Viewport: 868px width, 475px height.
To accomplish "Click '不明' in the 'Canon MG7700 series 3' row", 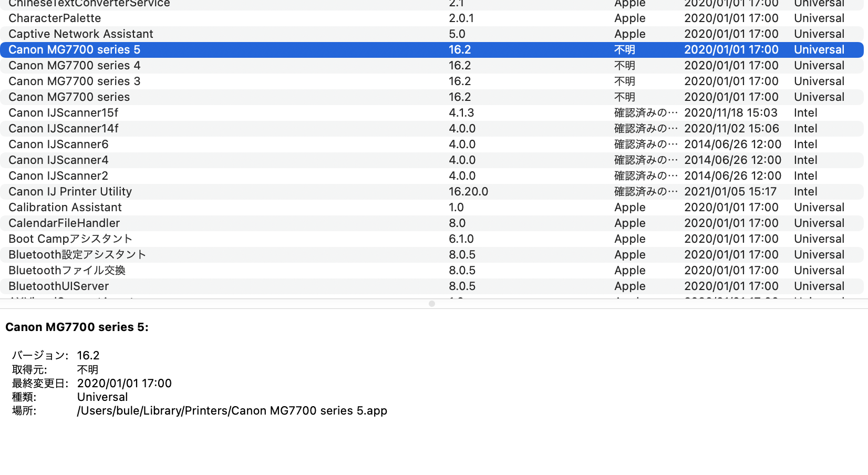I will coord(625,81).
